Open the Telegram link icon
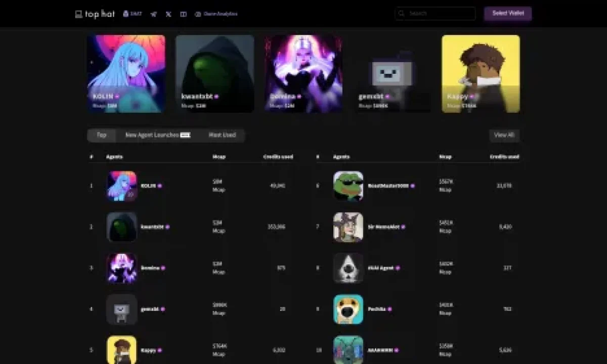This screenshot has height=364, width=607. (x=153, y=14)
